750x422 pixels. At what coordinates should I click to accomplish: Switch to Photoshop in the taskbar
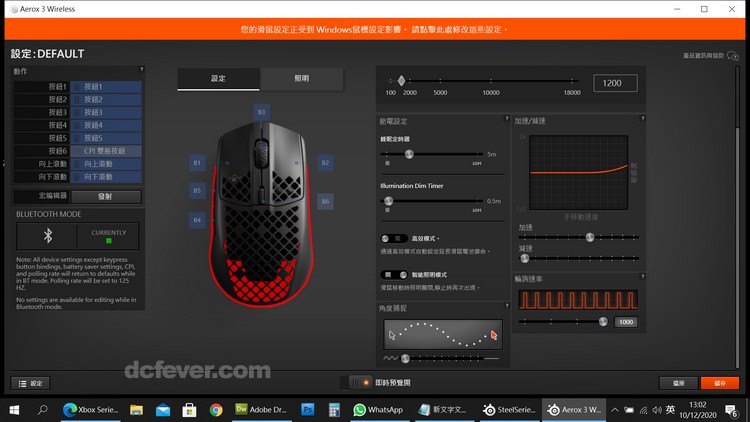(x=308, y=410)
